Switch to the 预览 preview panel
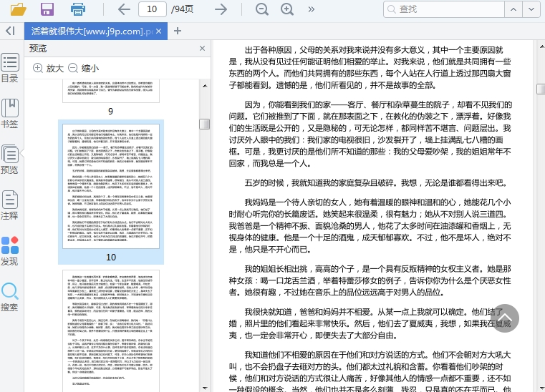The height and width of the screenshot is (392, 545). [x=10, y=160]
